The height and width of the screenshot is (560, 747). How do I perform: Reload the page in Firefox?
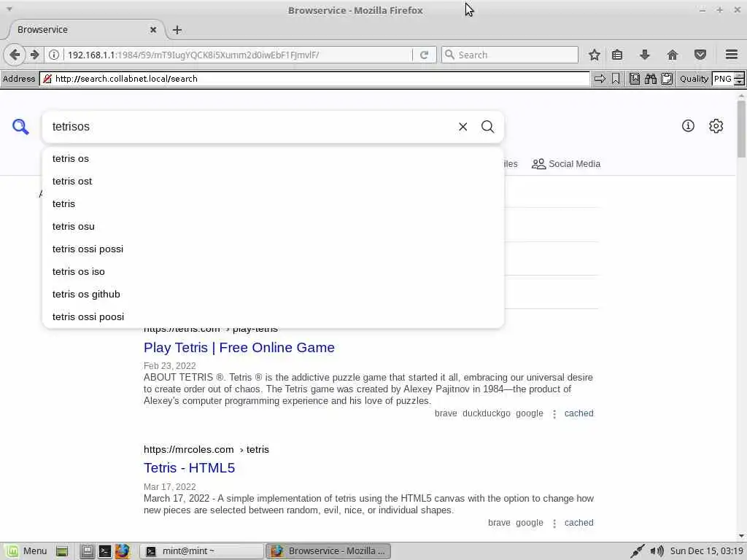pyautogui.click(x=424, y=55)
